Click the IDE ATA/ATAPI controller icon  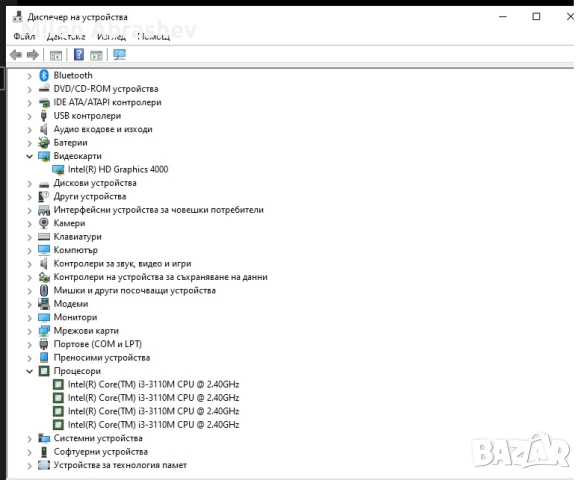[44, 102]
